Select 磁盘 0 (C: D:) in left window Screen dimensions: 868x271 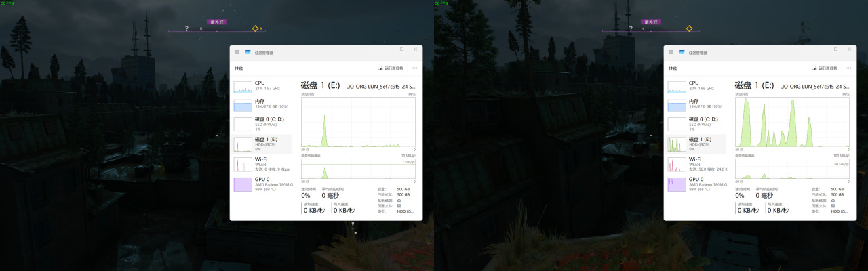coord(262,124)
